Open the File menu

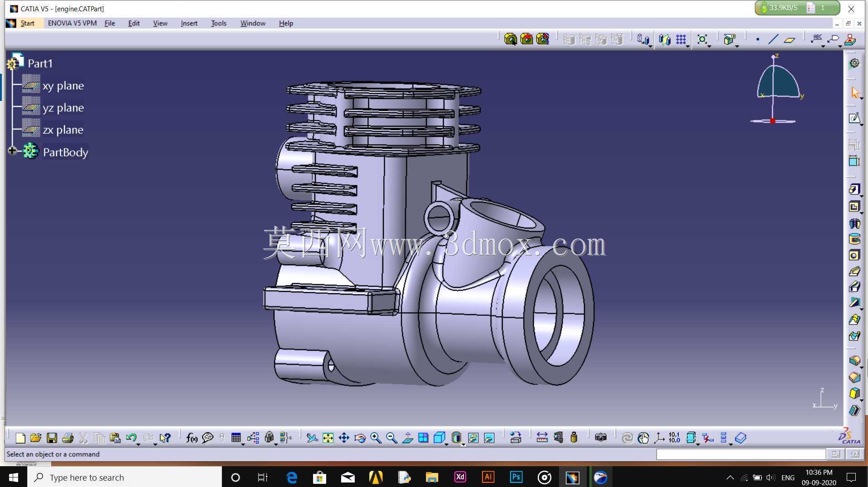[x=110, y=23]
